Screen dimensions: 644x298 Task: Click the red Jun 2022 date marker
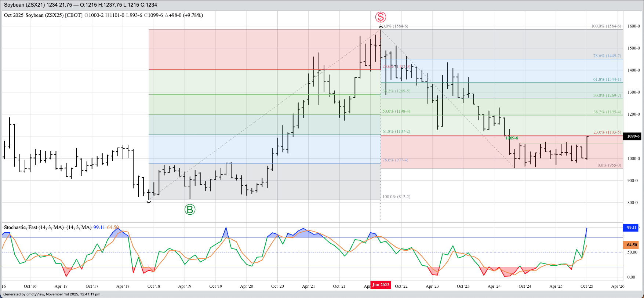381,285
